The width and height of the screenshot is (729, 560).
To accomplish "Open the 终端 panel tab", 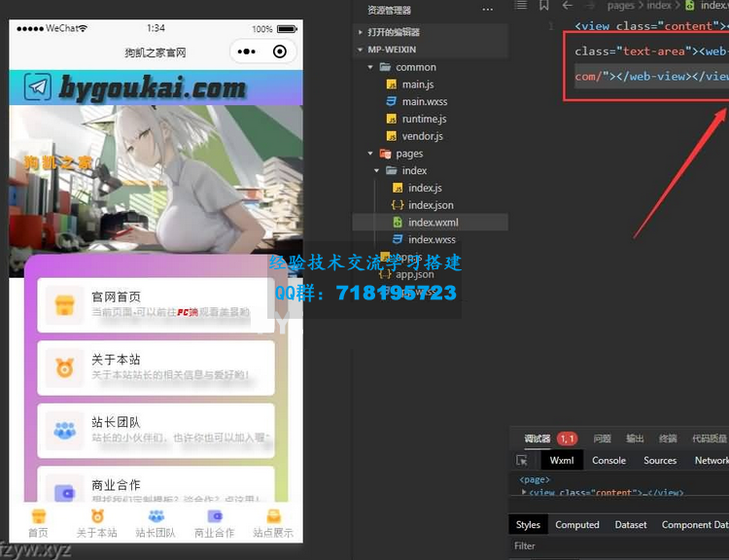I will (668, 438).
